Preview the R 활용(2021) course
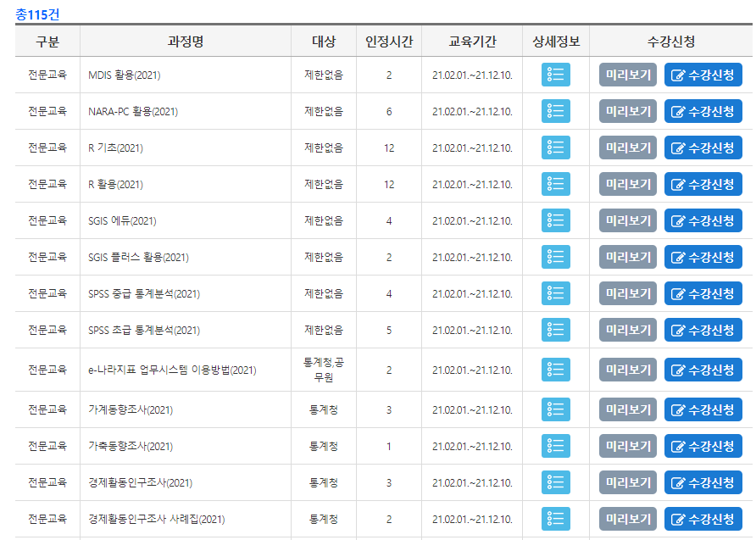 point(628,184)
